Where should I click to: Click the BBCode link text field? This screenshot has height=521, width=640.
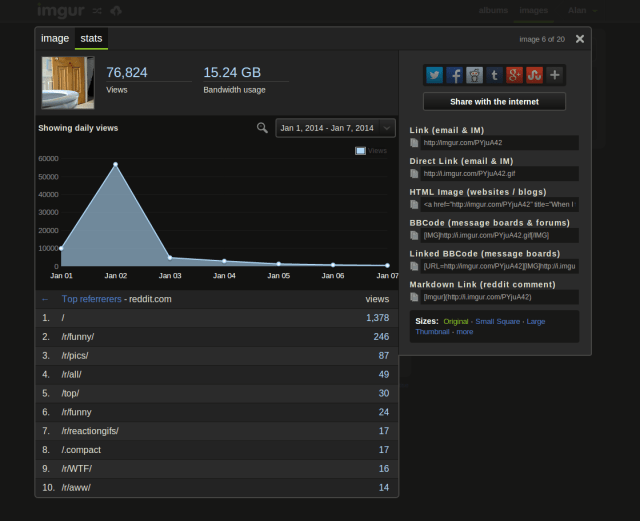499,235
